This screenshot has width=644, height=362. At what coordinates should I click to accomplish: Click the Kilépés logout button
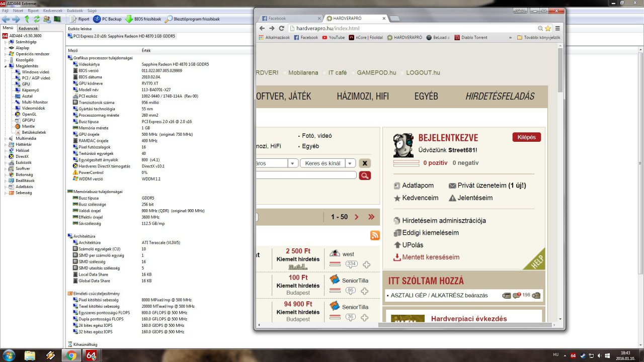527,137
